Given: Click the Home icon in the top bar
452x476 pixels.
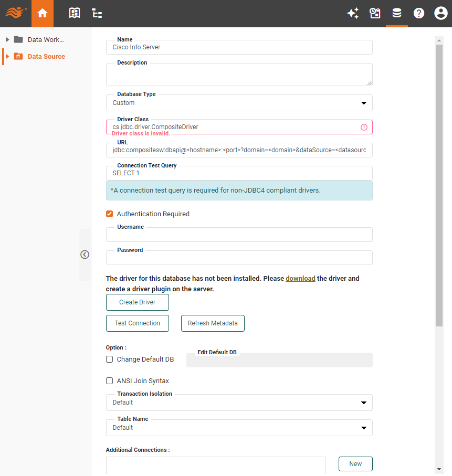Looking at the screenshot, I should (x=42, y=13).
